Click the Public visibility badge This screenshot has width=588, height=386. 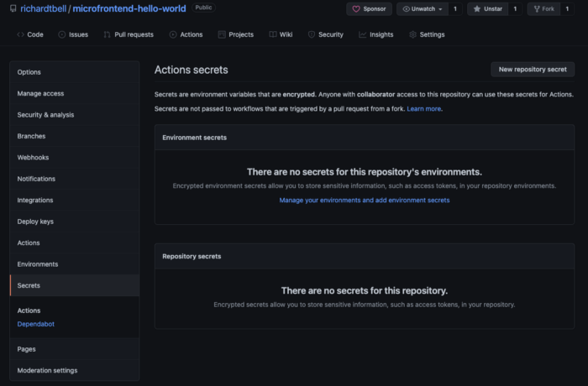[x=203, y=8]
